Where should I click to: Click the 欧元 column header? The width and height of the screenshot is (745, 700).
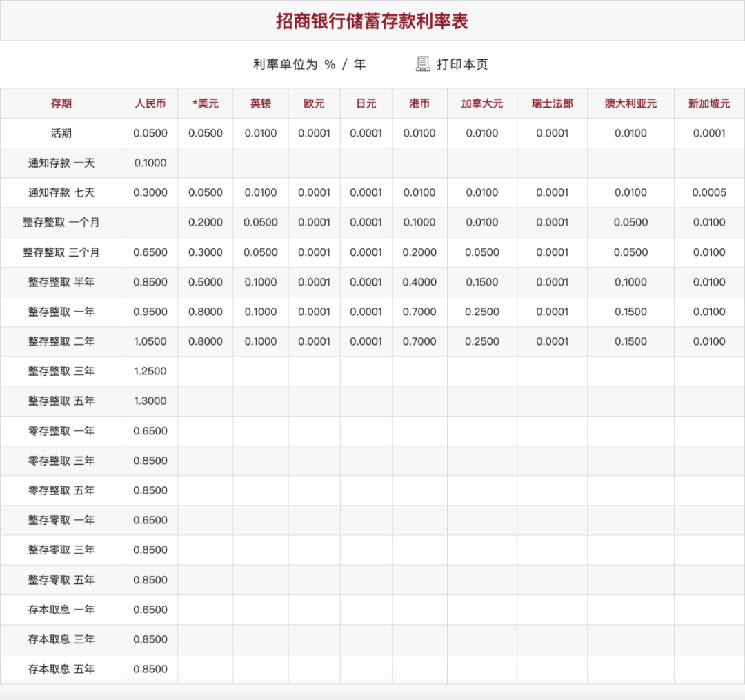point(314,103)
